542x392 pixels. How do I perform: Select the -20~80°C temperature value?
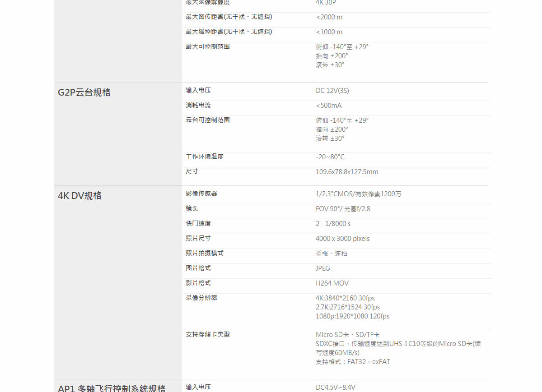click(330, 157)
